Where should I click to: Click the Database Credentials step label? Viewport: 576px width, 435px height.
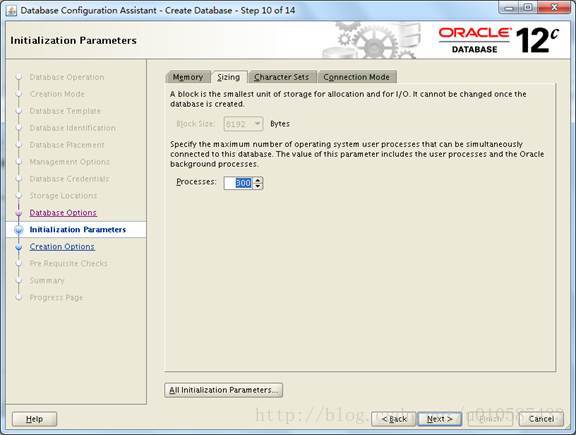pyautogui.click(x=69, y=179)
